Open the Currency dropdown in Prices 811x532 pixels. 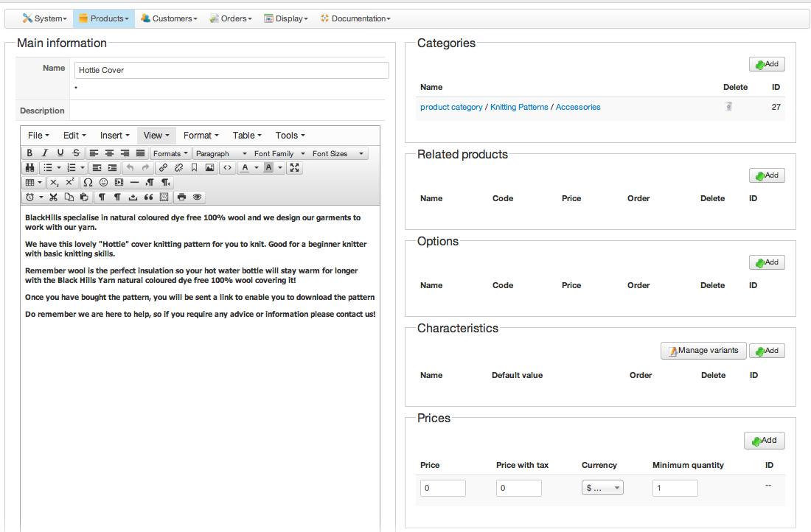pyautogui.click(x=603, y=488)
